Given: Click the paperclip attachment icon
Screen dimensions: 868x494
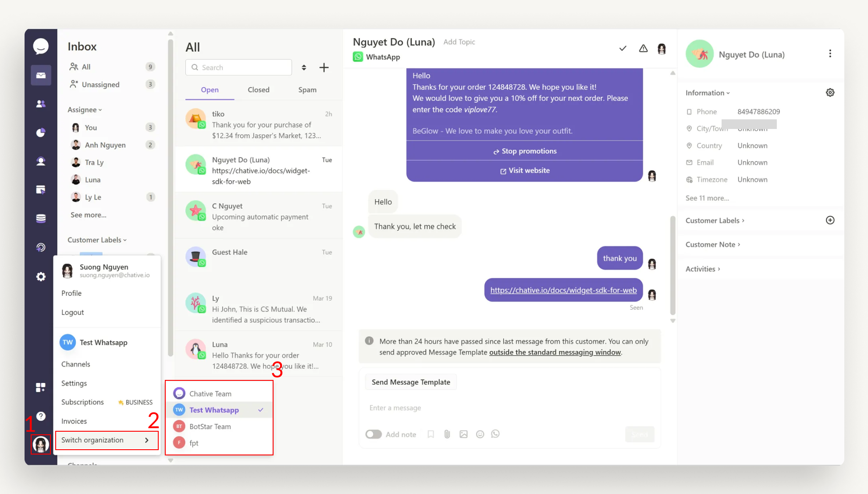Looking at the screenshot, I should click(x=447, y=434).
